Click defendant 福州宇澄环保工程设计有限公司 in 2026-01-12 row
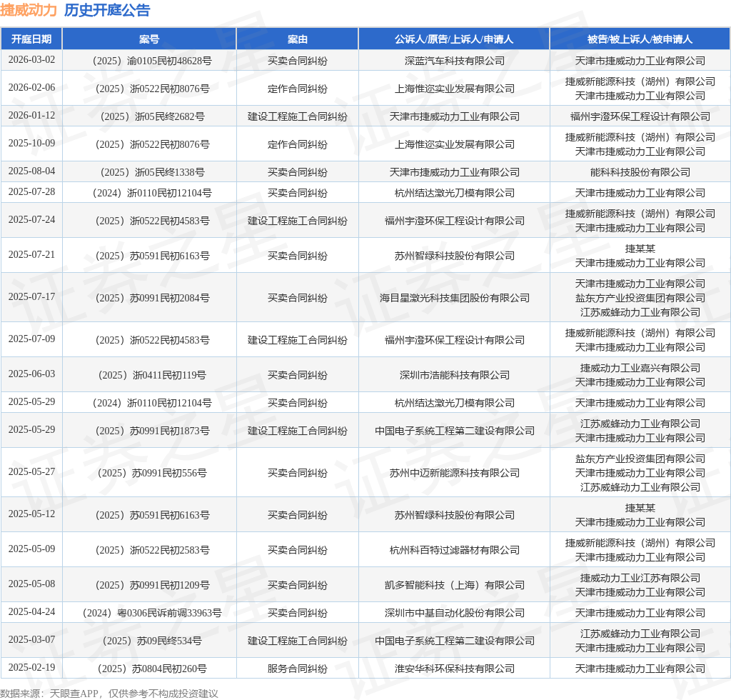 640,116
